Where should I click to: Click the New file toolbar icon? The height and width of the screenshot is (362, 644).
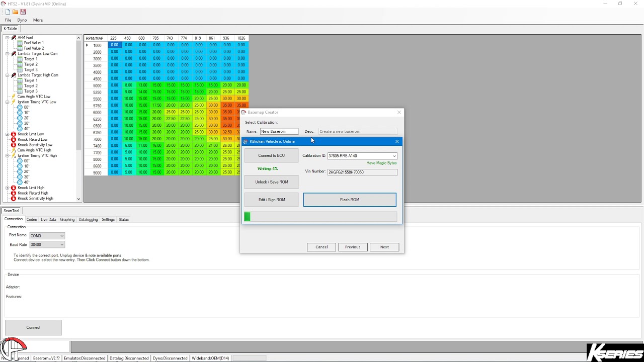[8, 12]
